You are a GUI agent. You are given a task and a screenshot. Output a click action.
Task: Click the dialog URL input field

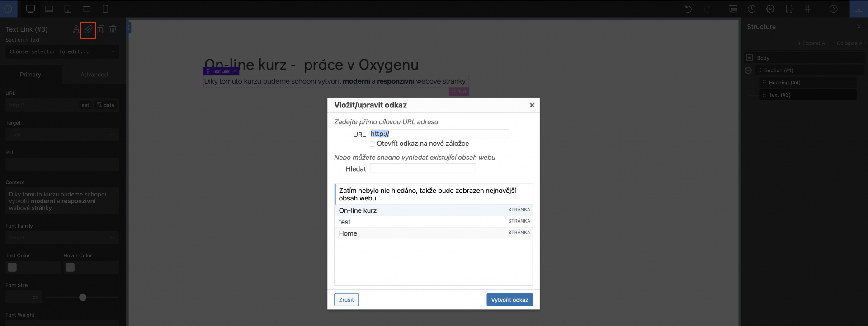[x=439, y=134]
